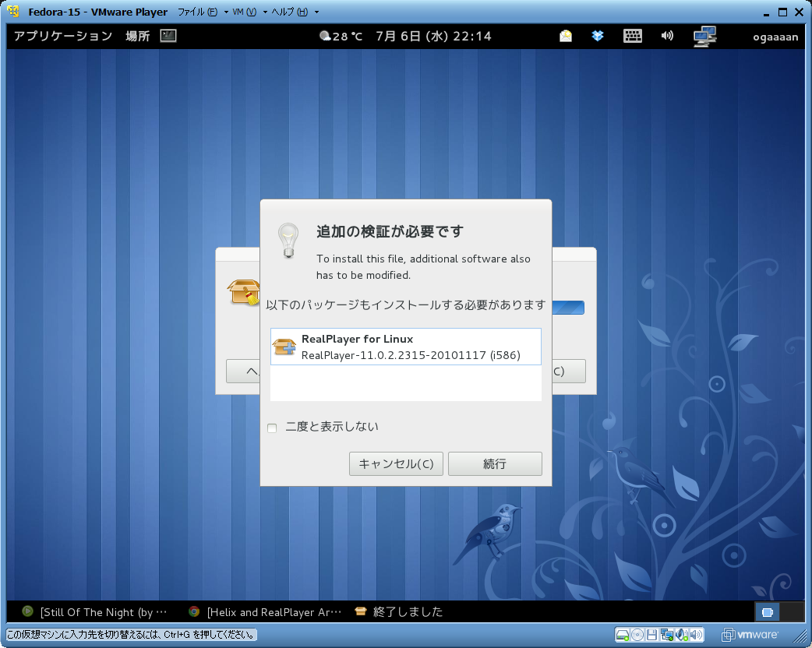Switch to the second, empty workspace
This screenshot has width=812, height=648.
point(792,612)
